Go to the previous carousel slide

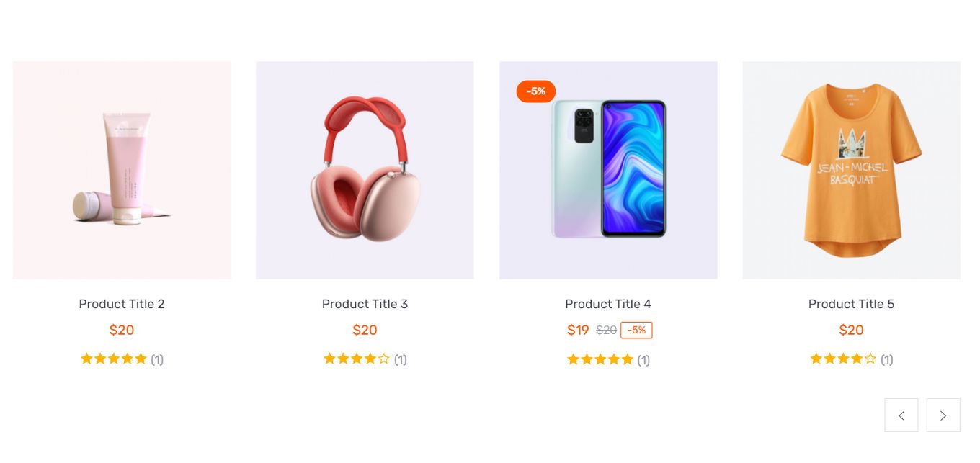click(x=901, y=415)
